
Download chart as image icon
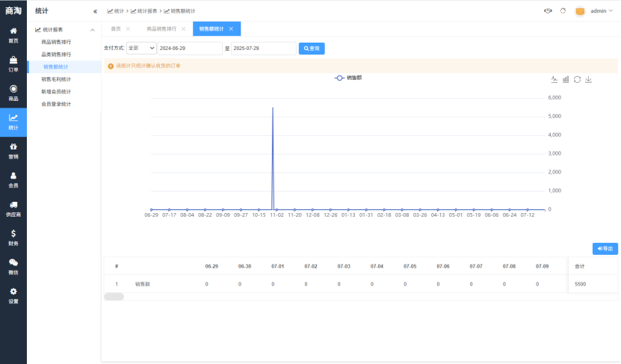(588, 79)
